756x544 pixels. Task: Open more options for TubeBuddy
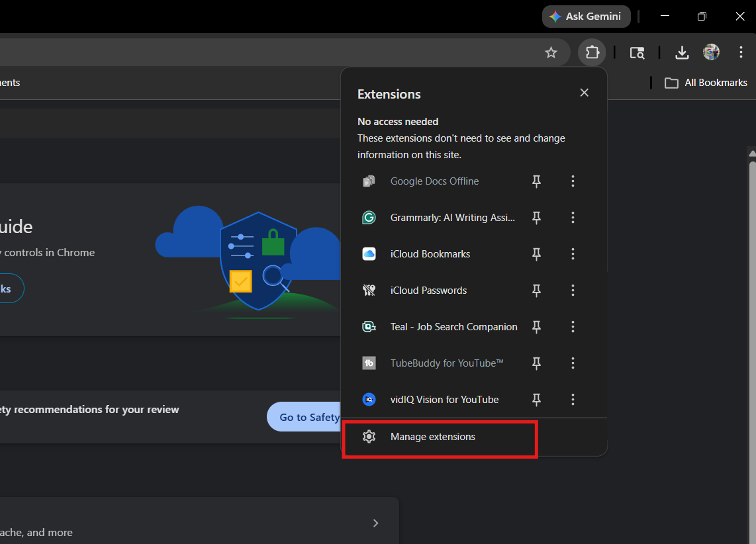(x=573, y=363)
